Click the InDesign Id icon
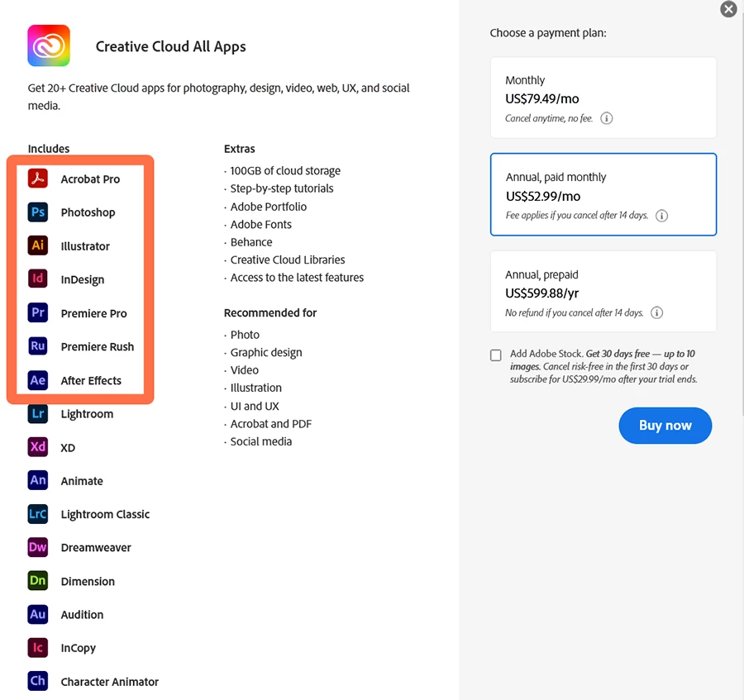The image size is (744, 700). click(x=38, y=279)
